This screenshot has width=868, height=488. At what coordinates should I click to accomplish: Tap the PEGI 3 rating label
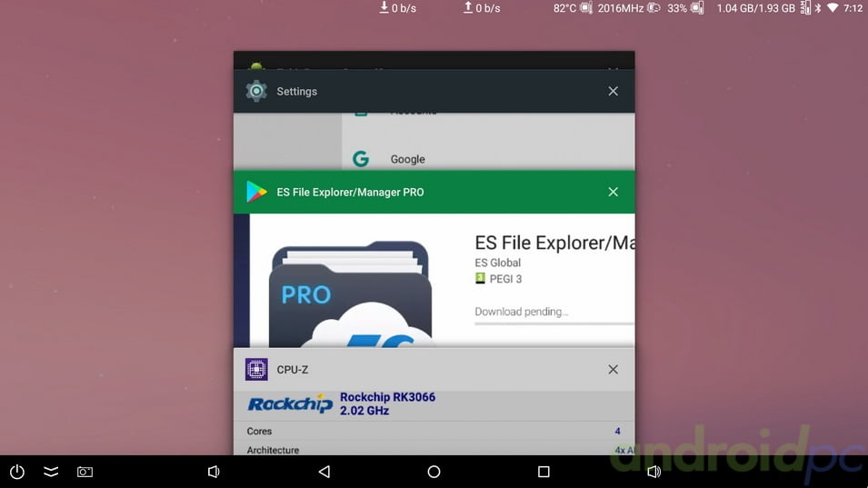click(x=505, y=279)
